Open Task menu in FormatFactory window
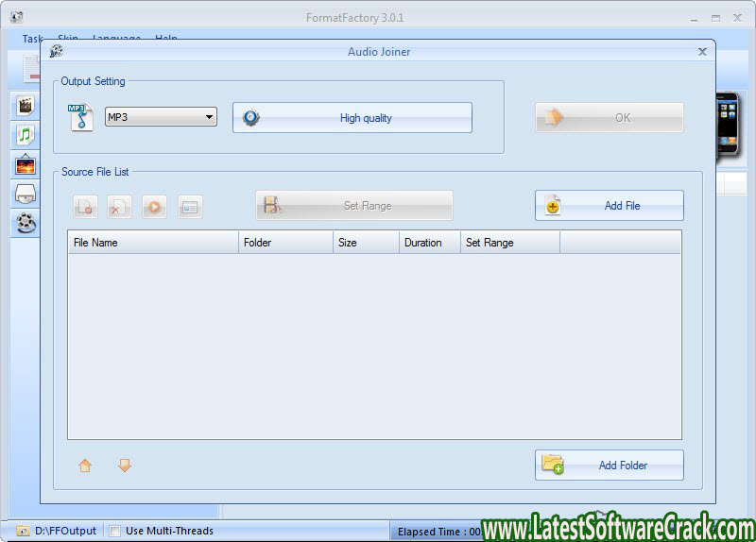The height and width of the screenshot is (542, 756). click(x=32, y=39)
